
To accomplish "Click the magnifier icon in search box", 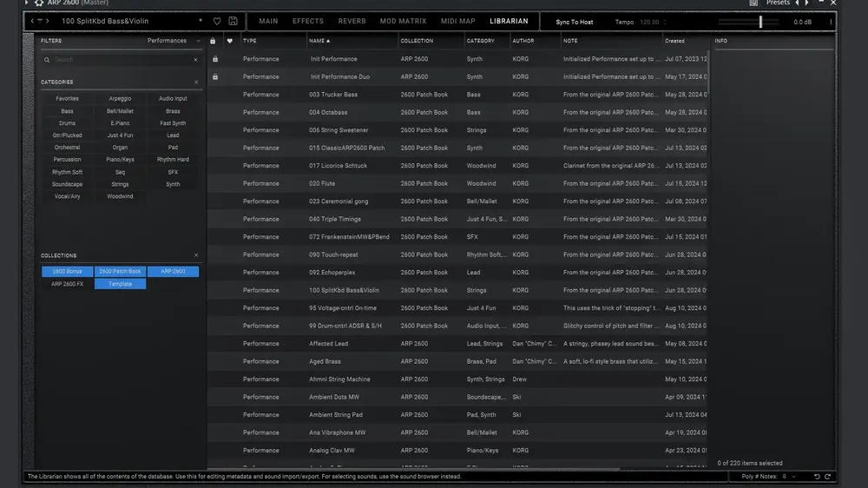I will tap(47, 60).
